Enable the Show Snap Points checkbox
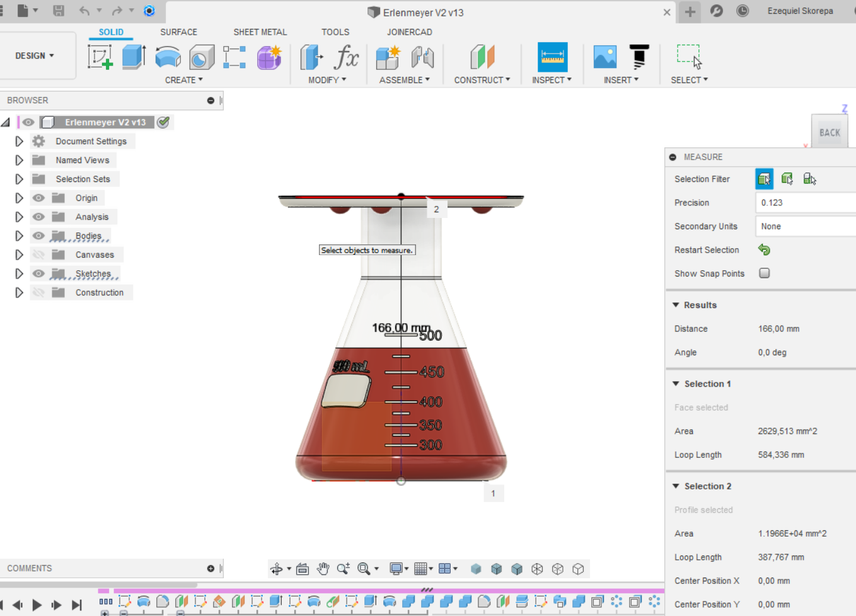This screenshot has height=616, width=856. [x=764, y=273]
